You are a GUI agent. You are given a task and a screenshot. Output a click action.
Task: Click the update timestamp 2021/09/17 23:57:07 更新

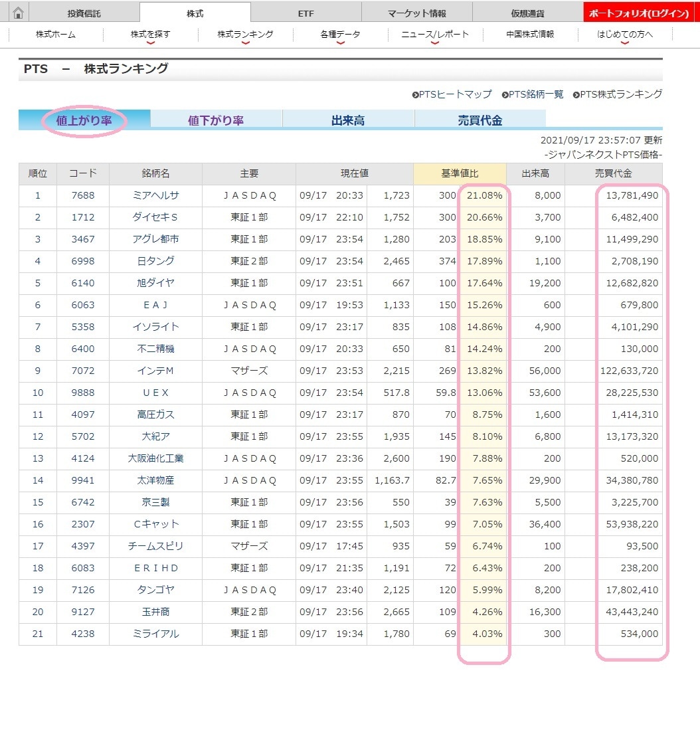coord(601,140)
